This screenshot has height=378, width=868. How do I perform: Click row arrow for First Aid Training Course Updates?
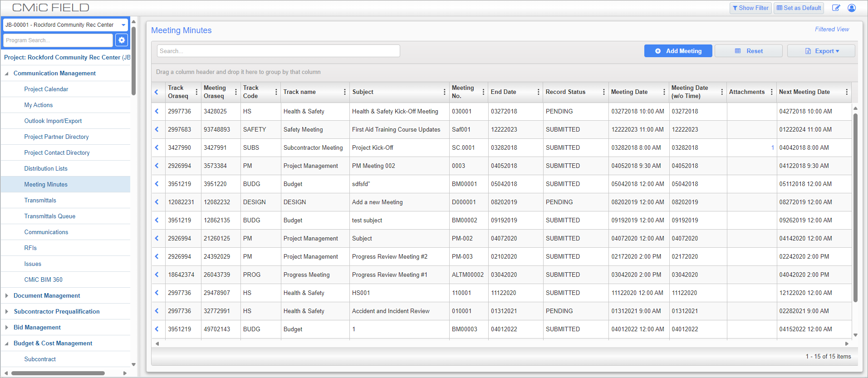(x=157, y=129)
